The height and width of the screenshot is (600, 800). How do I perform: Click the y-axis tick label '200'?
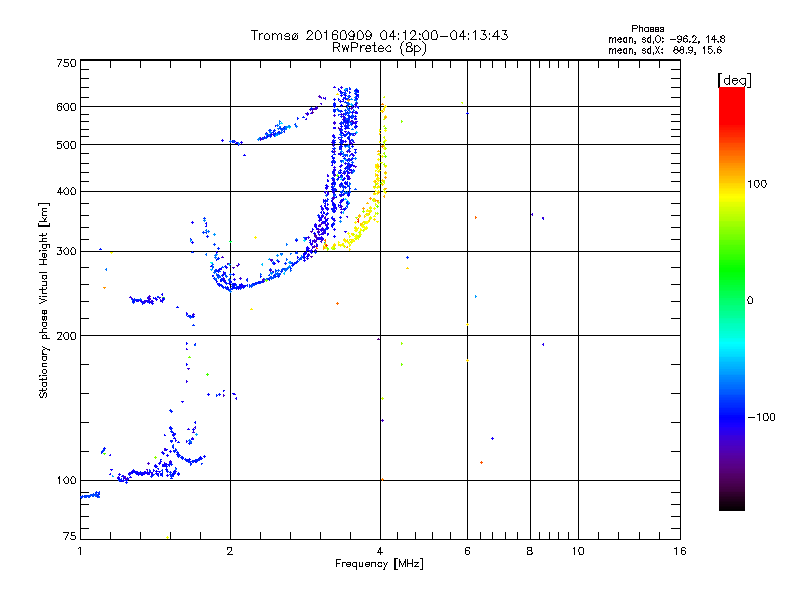tap(66, 336)
